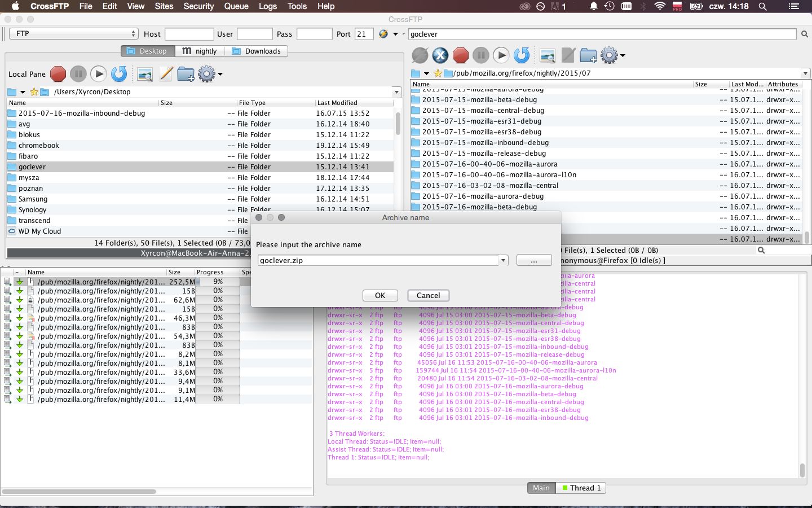This screenshot has height=508, width=812.
Task: Open the quick connect dropdown arrow
Action: (395, 34)
